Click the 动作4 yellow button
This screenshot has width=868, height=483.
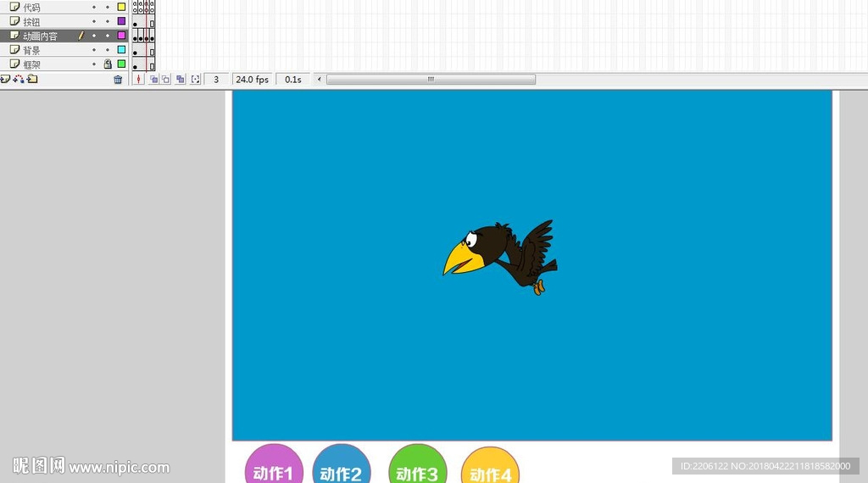click(490, 466)
